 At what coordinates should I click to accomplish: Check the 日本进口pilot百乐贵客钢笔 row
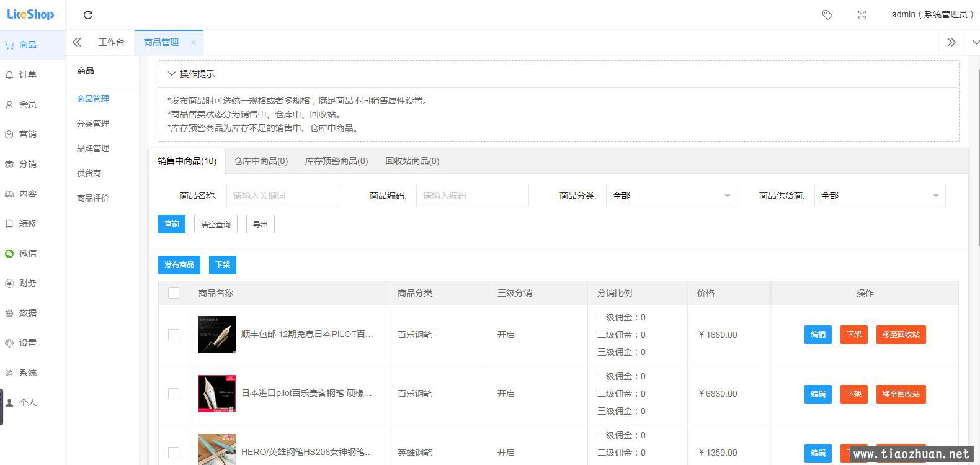pyautogui.click(x=174, y=394)
